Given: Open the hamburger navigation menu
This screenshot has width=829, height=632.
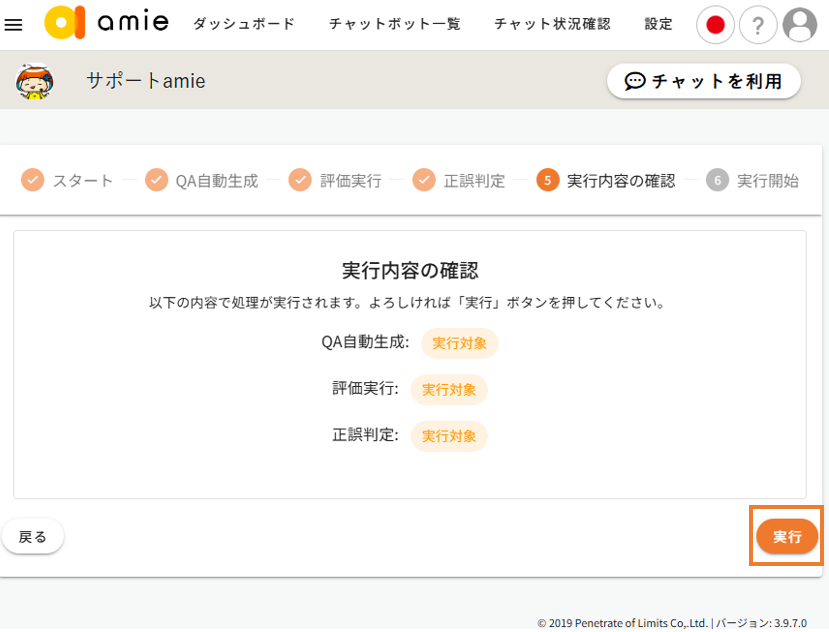Looking at the screenshot, I should click(x=14, y=25).
